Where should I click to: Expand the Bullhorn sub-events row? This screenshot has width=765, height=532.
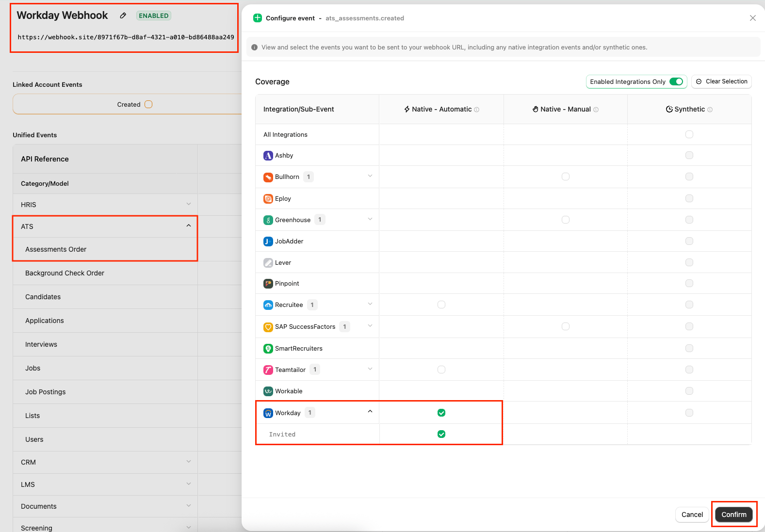click(x=370, y=176)
